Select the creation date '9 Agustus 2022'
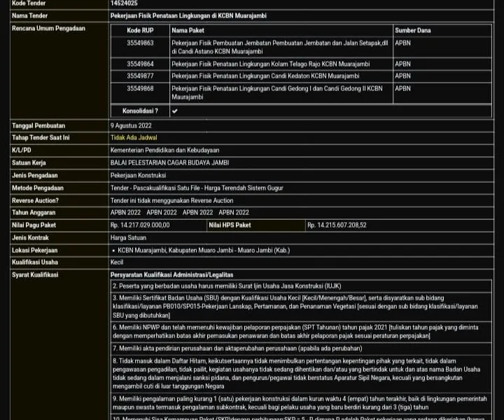This screenshot has height=420, width=504. [x=131, y=125]
